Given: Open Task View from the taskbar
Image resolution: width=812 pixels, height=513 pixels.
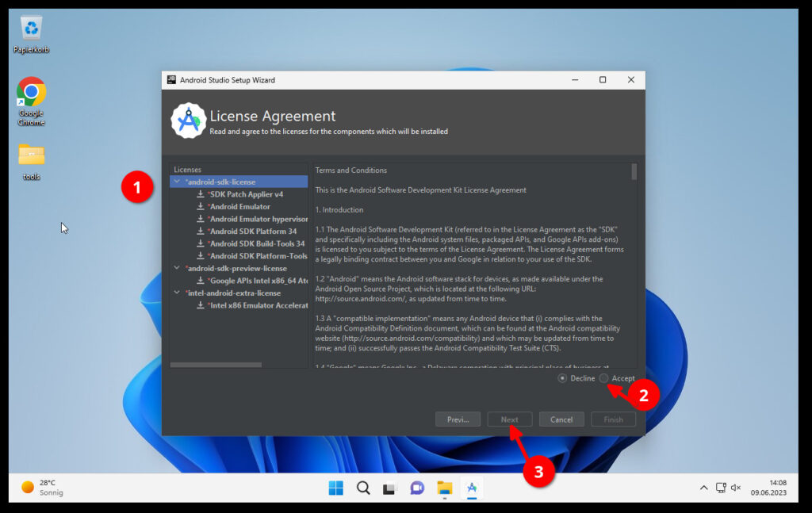Looking at the screenshot, I should click(x=389, y=488).
